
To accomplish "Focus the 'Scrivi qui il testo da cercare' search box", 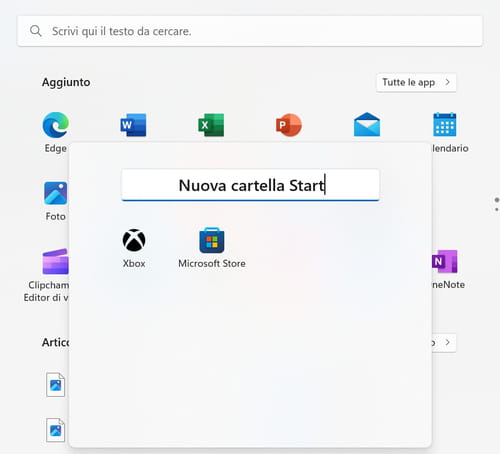I will click(x=250, y=31).
